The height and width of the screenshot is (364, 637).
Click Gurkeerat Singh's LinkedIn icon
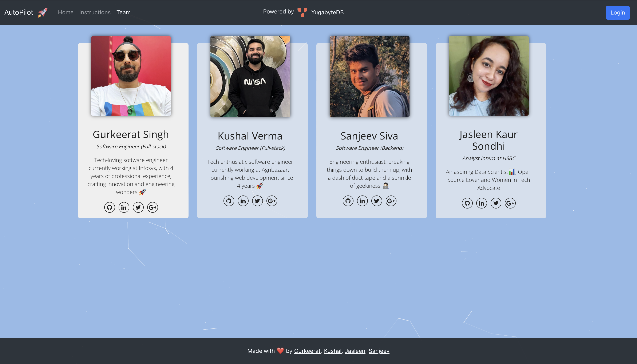click(x=124, y=207)
